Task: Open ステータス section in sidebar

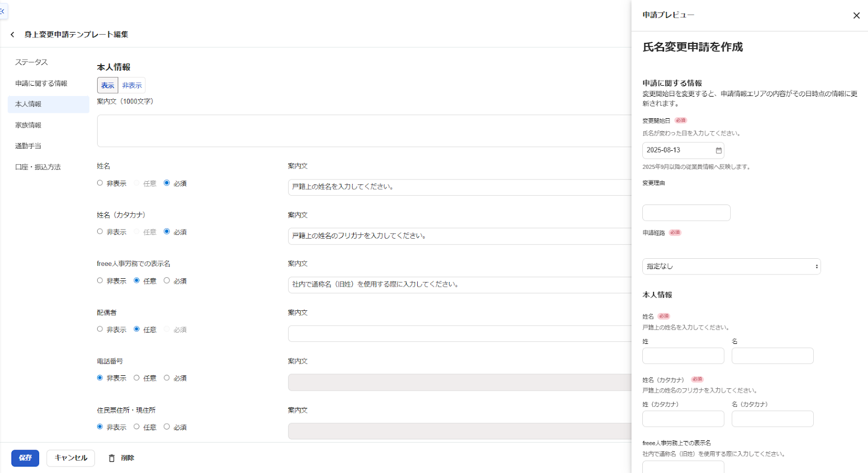Action: click(31, 62)
